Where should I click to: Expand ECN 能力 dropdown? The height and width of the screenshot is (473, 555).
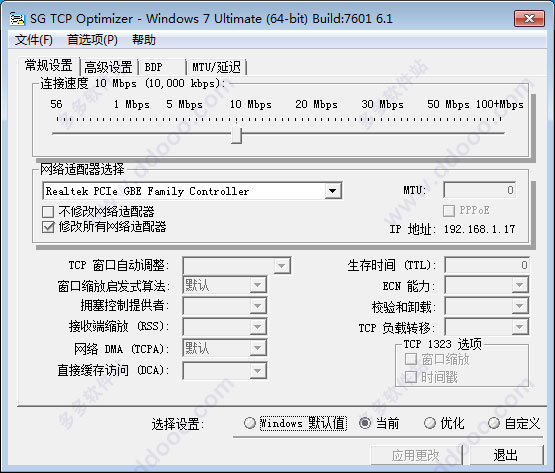pyautogui.click(x=520, y=285)
